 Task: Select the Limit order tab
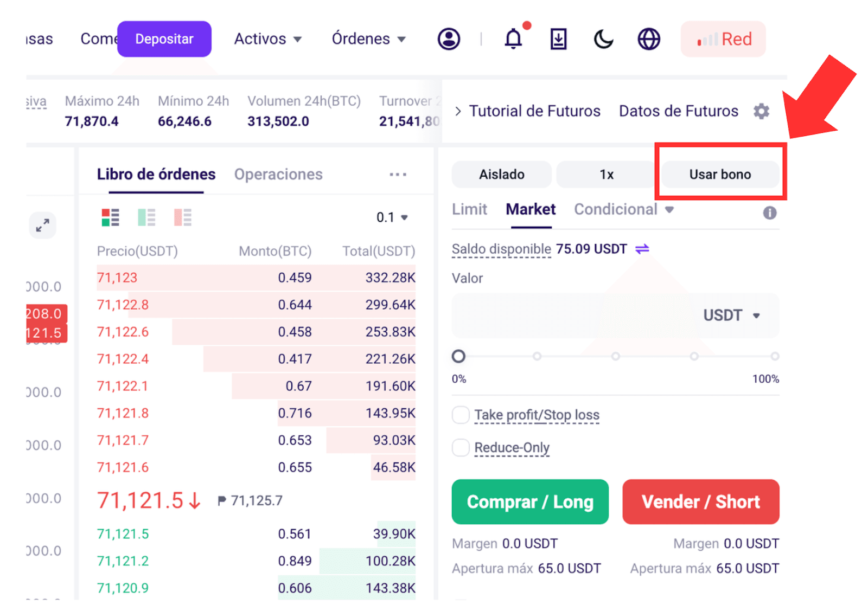(469, 209)
